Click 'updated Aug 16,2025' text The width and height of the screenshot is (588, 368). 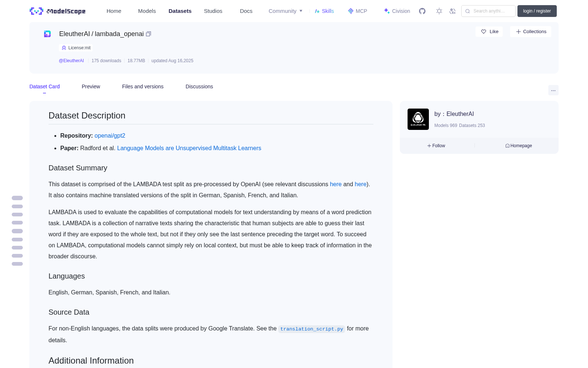click(x=172, y=61)
